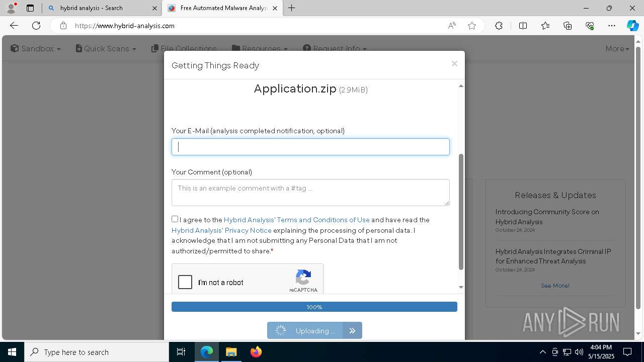Open Favorites list icon
This screenshot has height=362, width=644.
[545, 26]
